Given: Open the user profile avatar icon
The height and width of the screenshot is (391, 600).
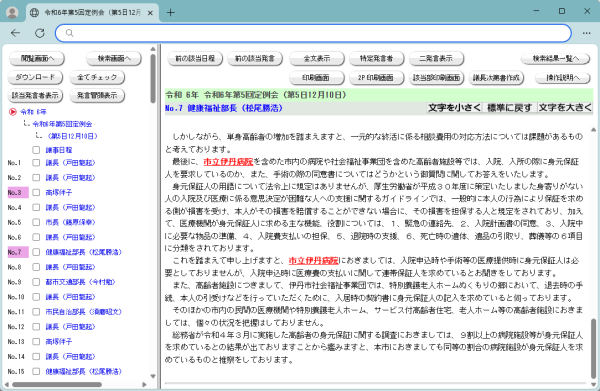Looking at the screenshot, I should click(12, 12).
